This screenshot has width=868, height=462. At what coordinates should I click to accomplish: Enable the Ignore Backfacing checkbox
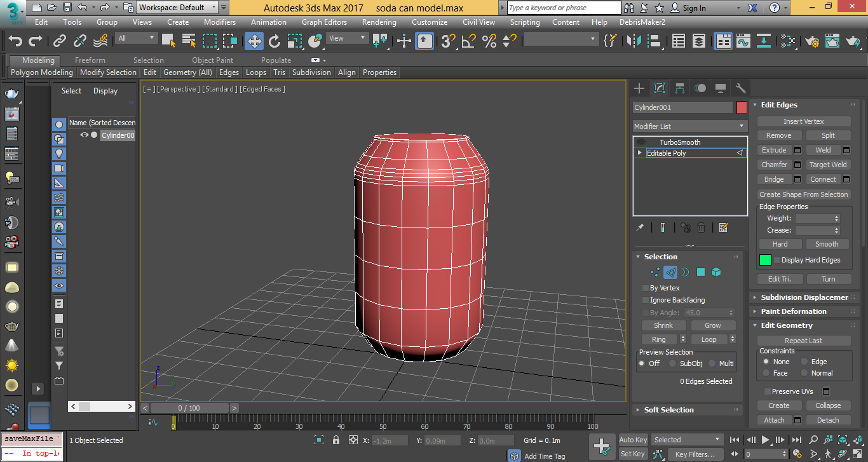646,300
